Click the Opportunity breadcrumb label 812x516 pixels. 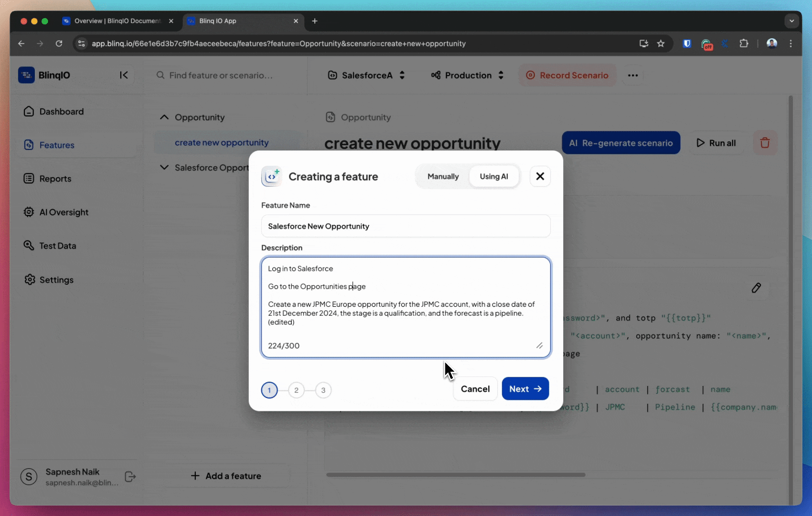[365, 117]
